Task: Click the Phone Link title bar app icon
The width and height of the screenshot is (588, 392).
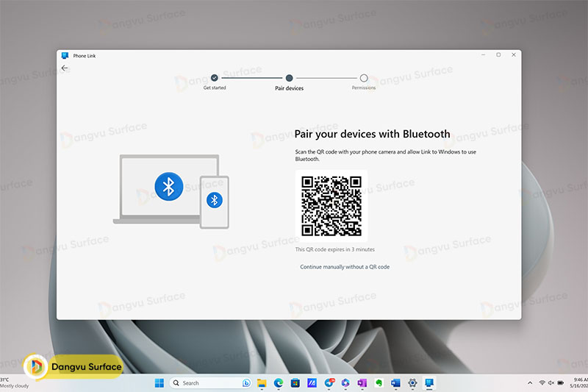Action: click(x=65, y=55)
